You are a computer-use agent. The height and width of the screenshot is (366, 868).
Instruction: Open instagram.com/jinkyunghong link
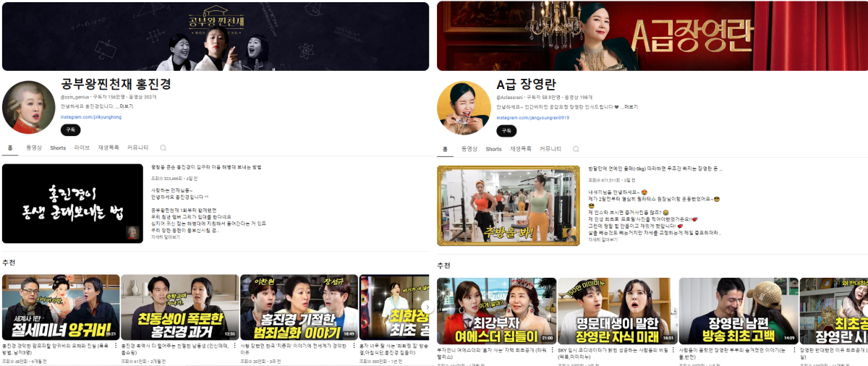coord(91,116)
